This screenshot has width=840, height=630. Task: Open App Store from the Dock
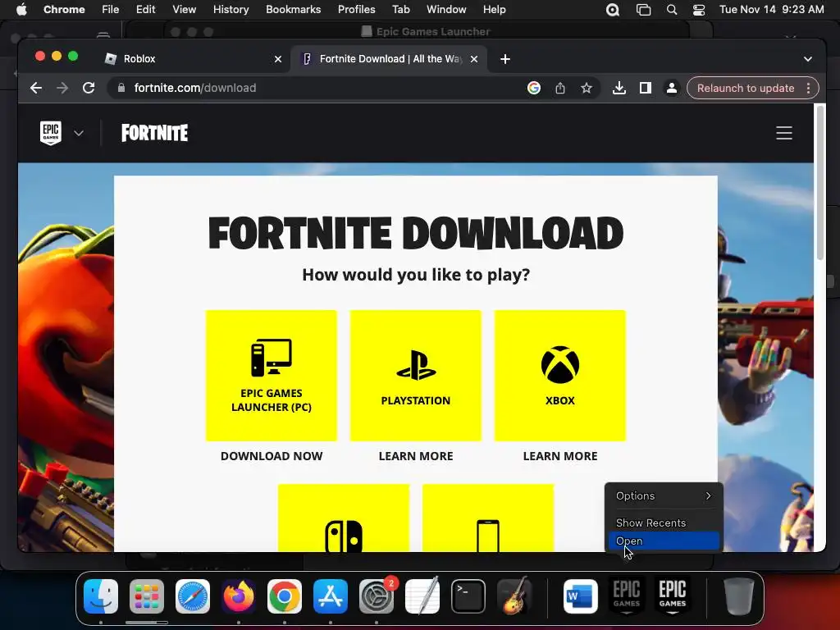pyautogui.click(x=331, y=596)
